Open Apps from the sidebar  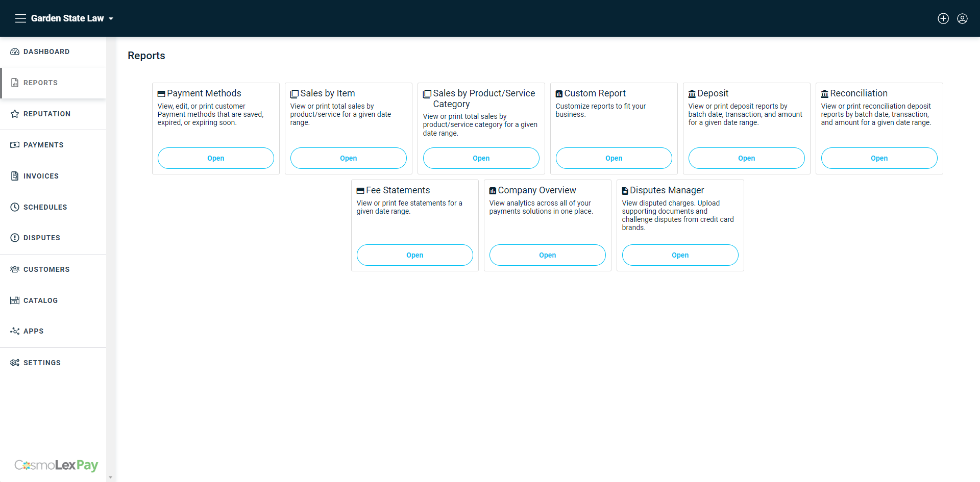click(x=53, y=331)
